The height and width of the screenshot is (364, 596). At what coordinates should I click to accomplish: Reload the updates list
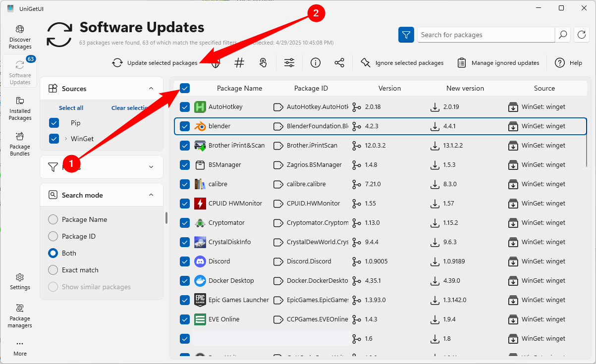pyautogui.click(x=582, y=35)
